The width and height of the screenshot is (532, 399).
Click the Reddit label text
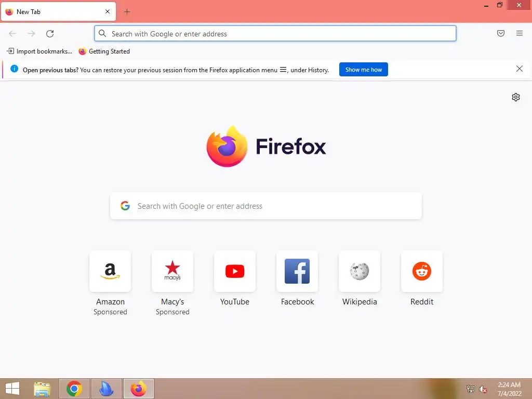tap(422, 302)
